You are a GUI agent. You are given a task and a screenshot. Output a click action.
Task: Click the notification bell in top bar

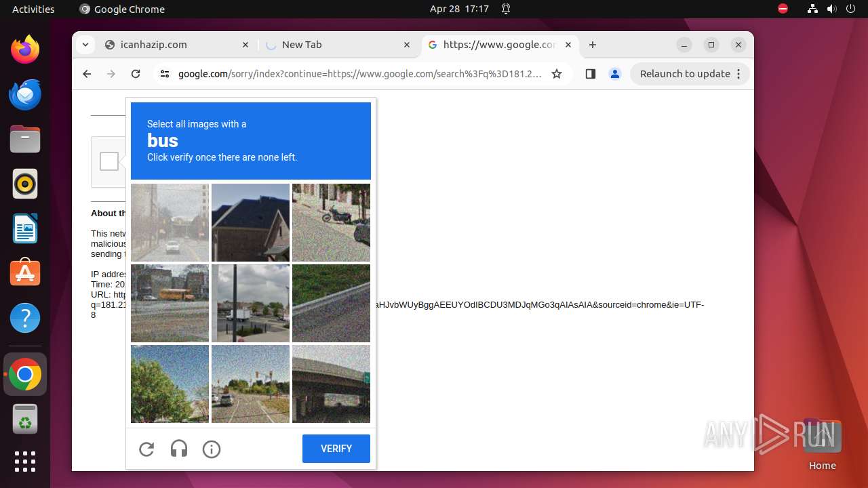506,9
